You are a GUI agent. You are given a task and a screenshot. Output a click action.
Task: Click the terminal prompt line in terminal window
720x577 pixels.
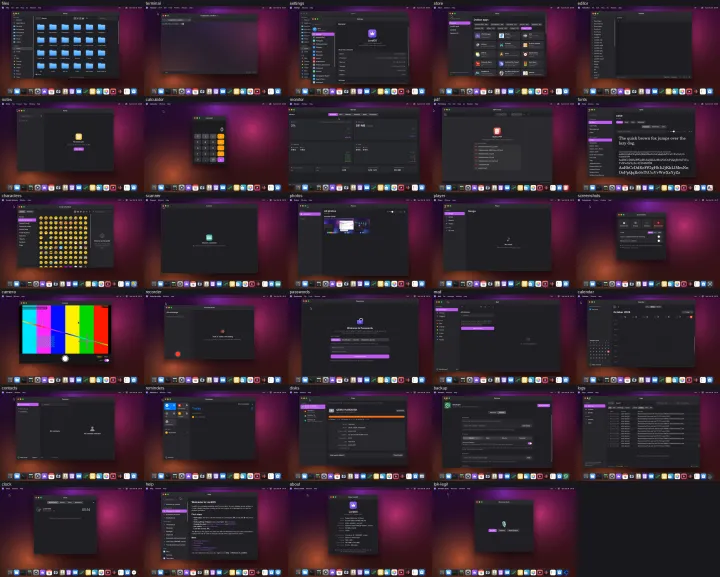pyautogui.click(x=174, y=24)
